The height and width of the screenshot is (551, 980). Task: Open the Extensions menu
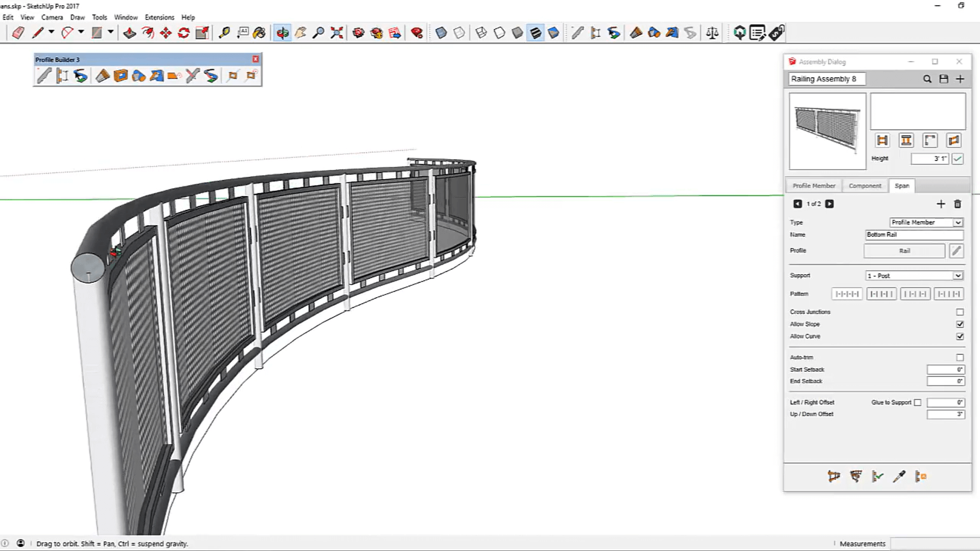point(159,17)
